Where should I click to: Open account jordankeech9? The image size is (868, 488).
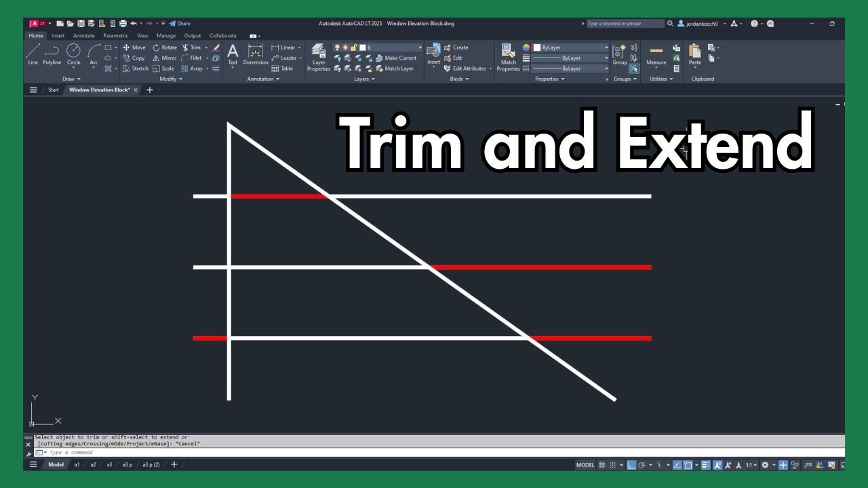click(698, 24)
